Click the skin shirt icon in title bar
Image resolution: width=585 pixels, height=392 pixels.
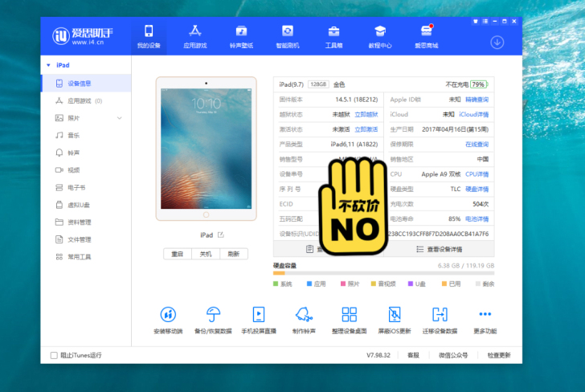[476, 21]
